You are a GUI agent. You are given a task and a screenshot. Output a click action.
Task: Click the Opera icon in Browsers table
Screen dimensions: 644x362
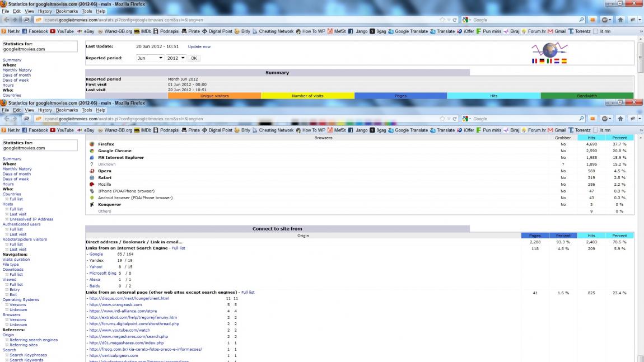(92, 171)
